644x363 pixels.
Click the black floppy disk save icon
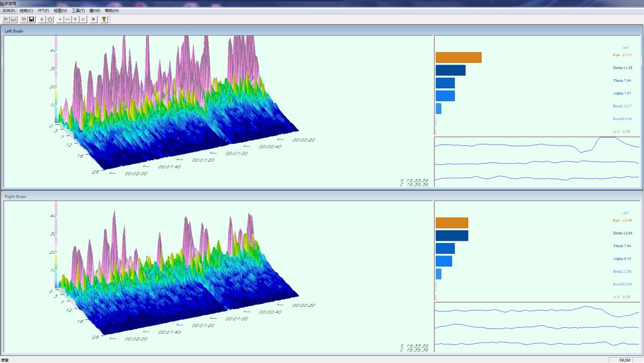click(32, 19)
